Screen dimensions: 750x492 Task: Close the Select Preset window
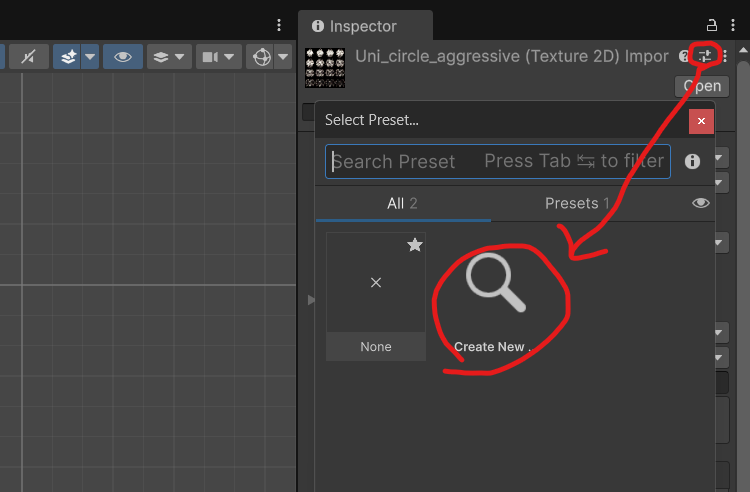click(x=701, y=121)
